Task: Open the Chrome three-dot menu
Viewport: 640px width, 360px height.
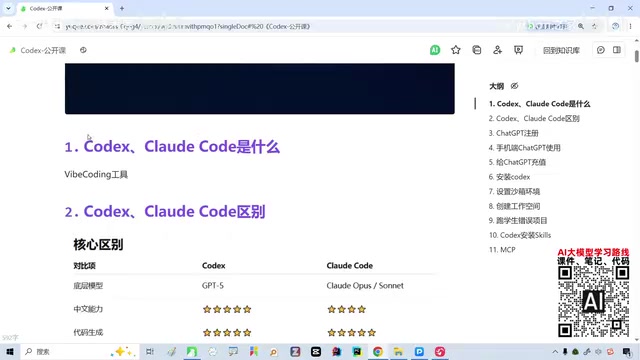Action: pyautogui.click(x=630, y=26)
